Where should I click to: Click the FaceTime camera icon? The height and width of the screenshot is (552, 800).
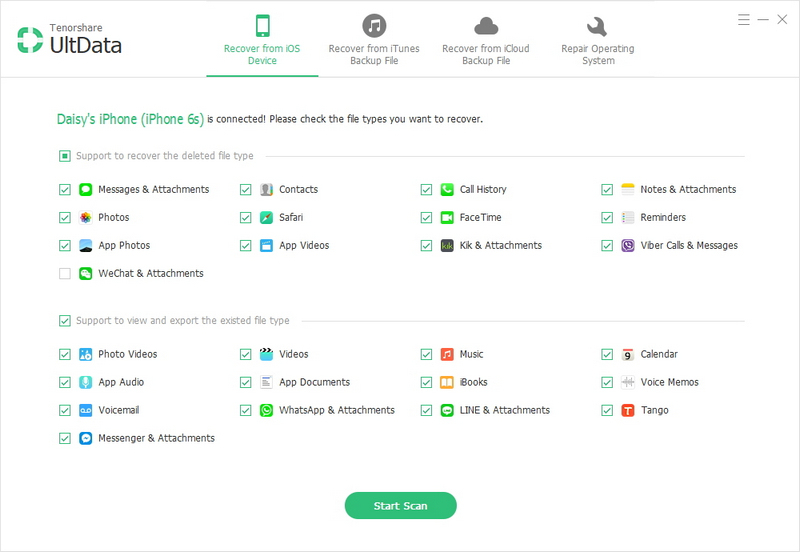(x=447, y=218)
